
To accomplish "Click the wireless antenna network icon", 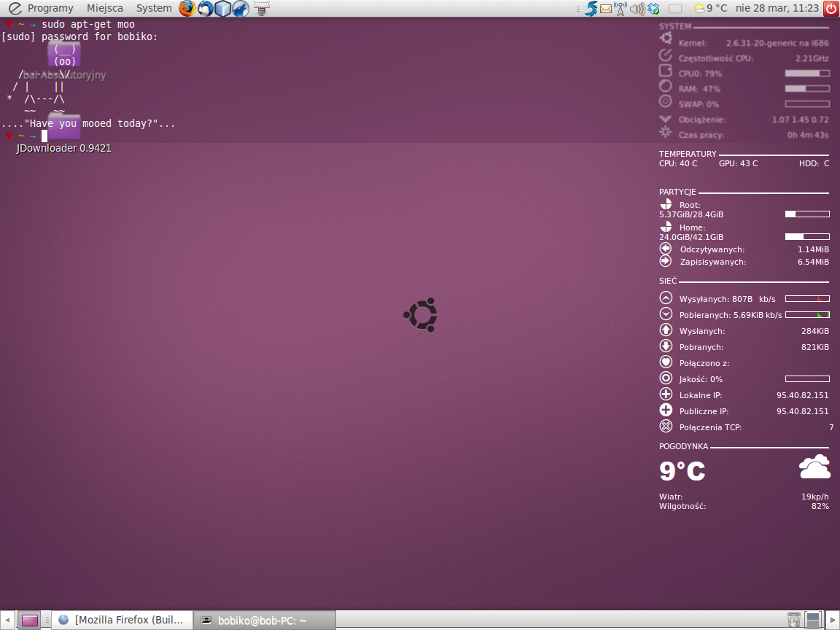I will (621, 9).
